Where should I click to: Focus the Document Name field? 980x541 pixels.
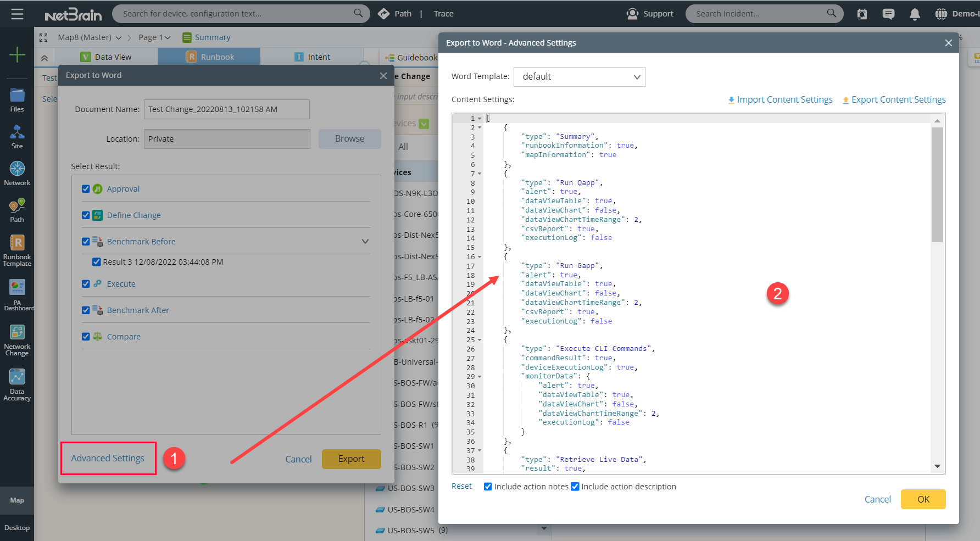[227, 109]
